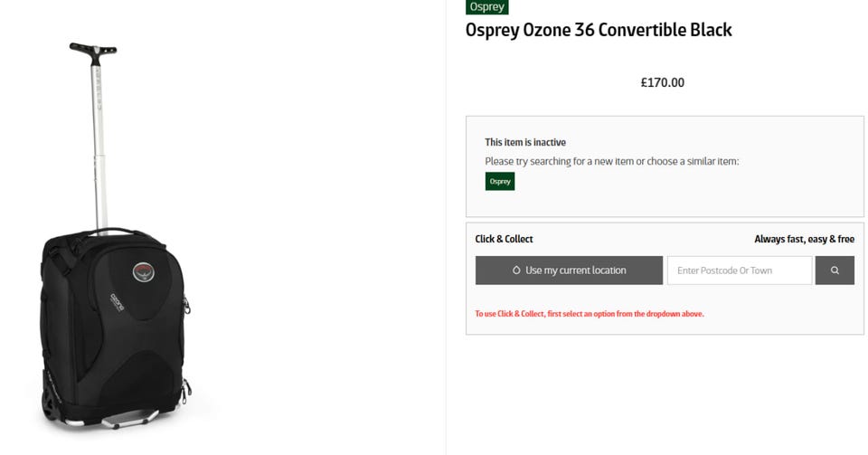Focus the Enter Postcode Or Town field

coord(740,270)
